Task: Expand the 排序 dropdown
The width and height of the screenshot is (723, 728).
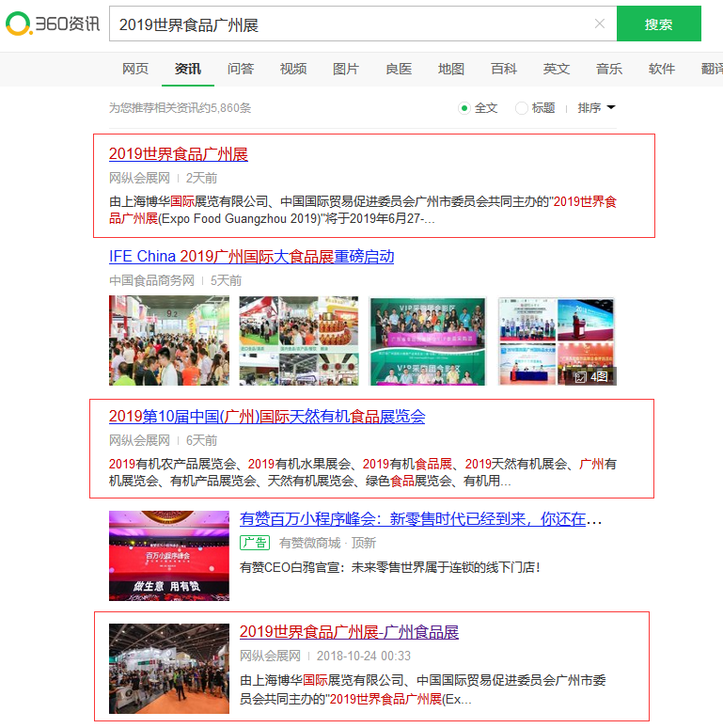Action: tap(596, 108)
